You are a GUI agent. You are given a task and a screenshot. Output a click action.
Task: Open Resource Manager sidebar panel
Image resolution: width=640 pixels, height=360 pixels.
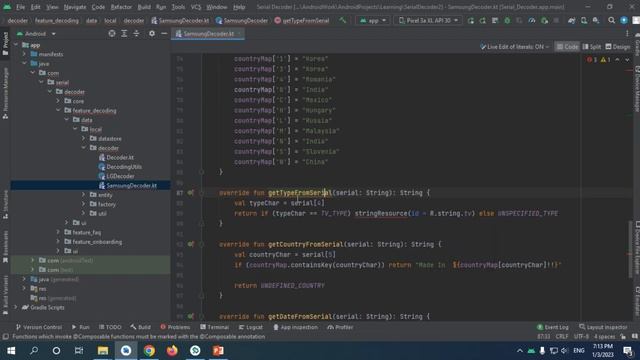pos(5,94)
